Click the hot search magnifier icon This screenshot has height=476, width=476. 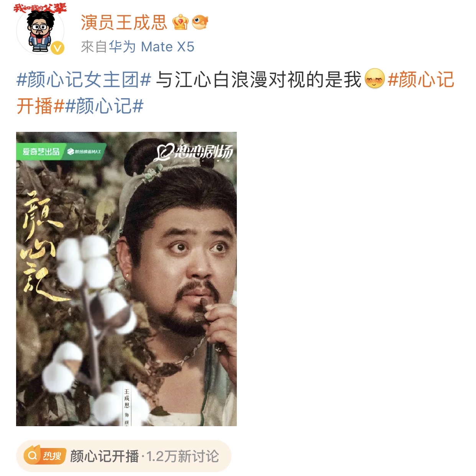pos(33,455)
